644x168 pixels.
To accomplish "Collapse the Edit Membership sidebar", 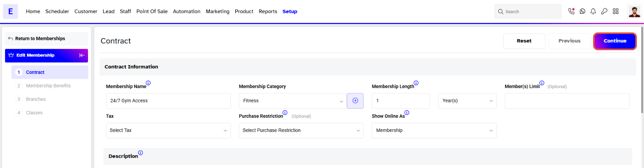I will (x=82, y=55).
